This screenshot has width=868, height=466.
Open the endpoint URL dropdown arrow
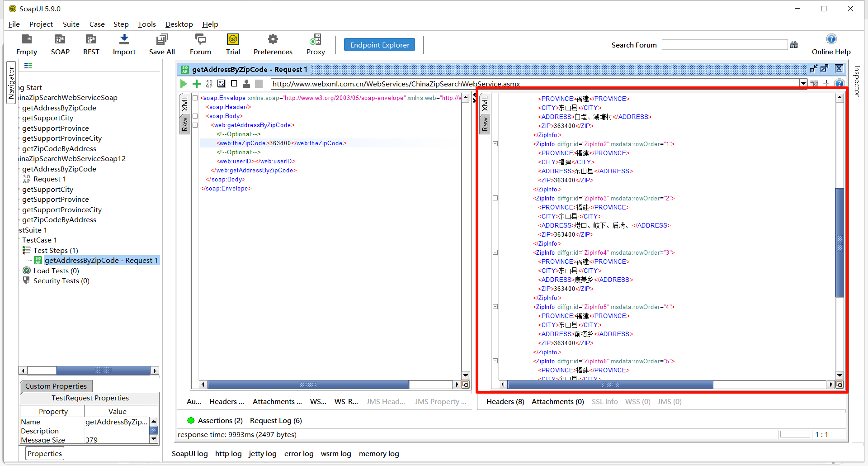[x=803, y=84]
